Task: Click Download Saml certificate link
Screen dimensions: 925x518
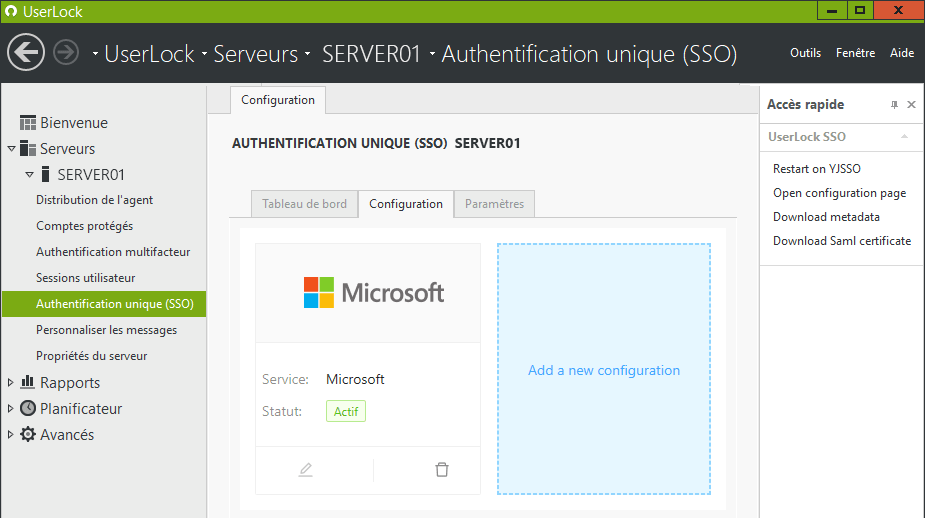Action: point(842,241)
